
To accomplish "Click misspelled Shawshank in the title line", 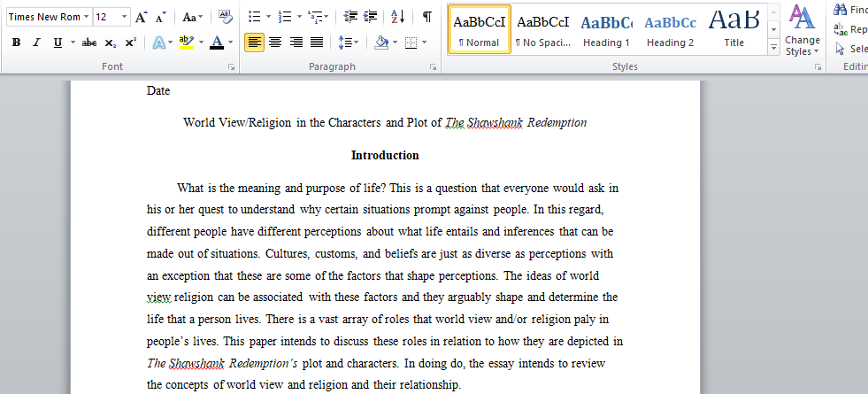I will coord(495,123).
